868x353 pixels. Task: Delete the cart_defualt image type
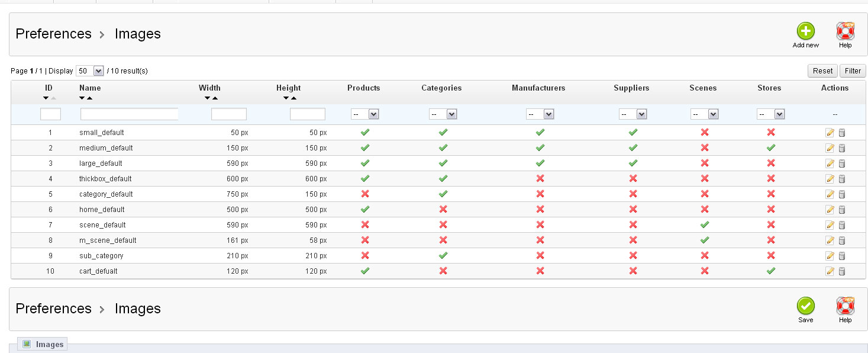842,271
